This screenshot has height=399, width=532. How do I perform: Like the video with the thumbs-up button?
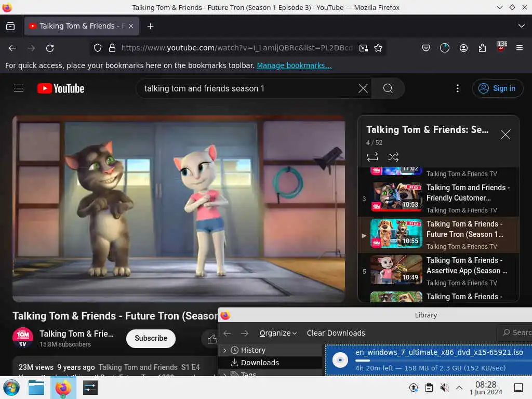coord(212,339)
